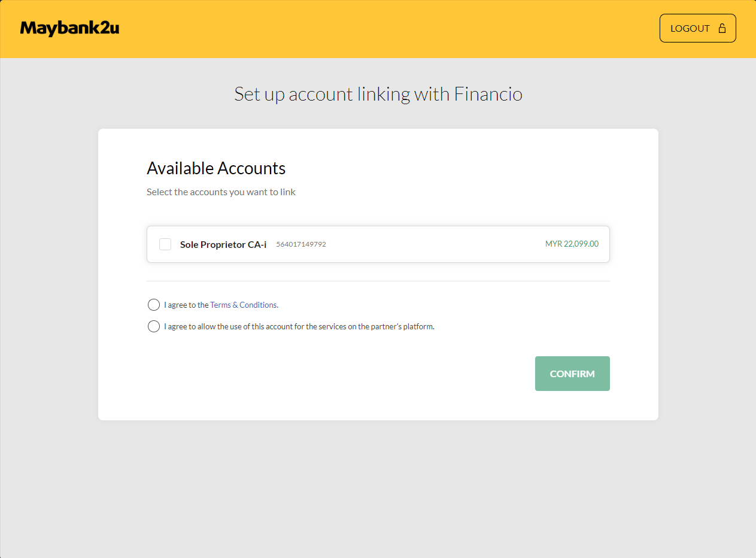Select the Sole Proprietor CA-i account checkbox

tap(165, 244)
